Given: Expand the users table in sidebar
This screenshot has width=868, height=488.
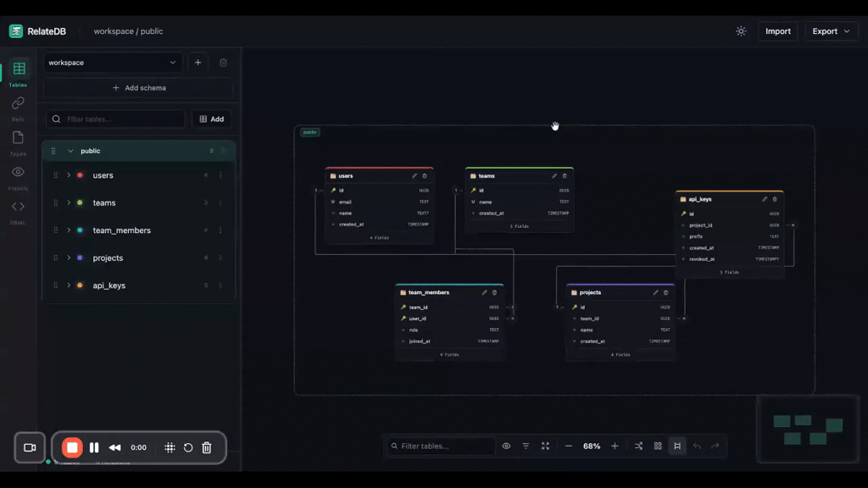Looking at the screenshot, I should (69, 175).
